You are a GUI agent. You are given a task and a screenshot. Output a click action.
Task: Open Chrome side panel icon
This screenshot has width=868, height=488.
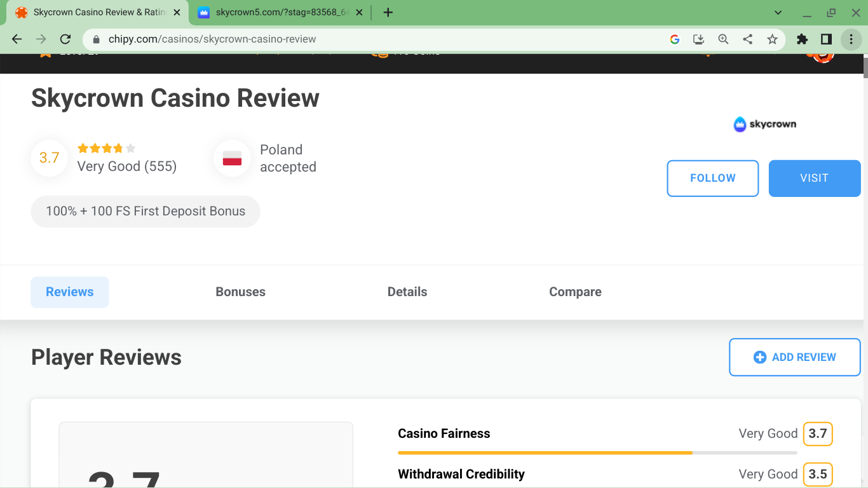(x=826, y=39)
